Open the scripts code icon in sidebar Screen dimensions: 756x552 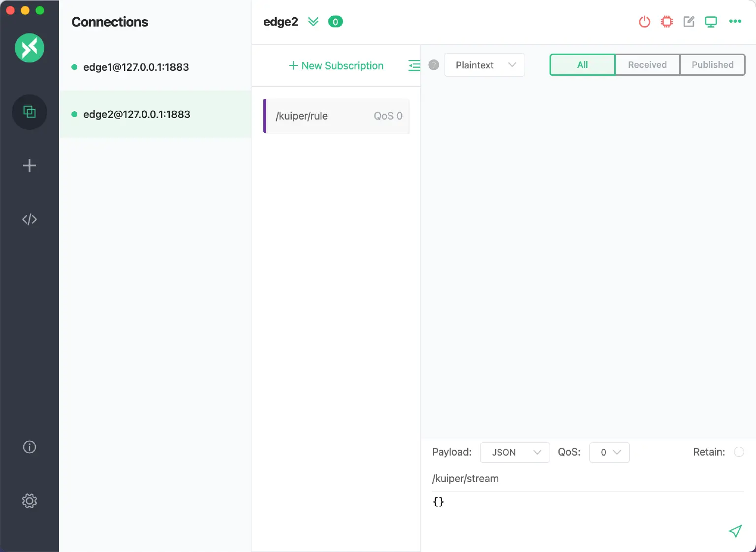coord(30,219)
